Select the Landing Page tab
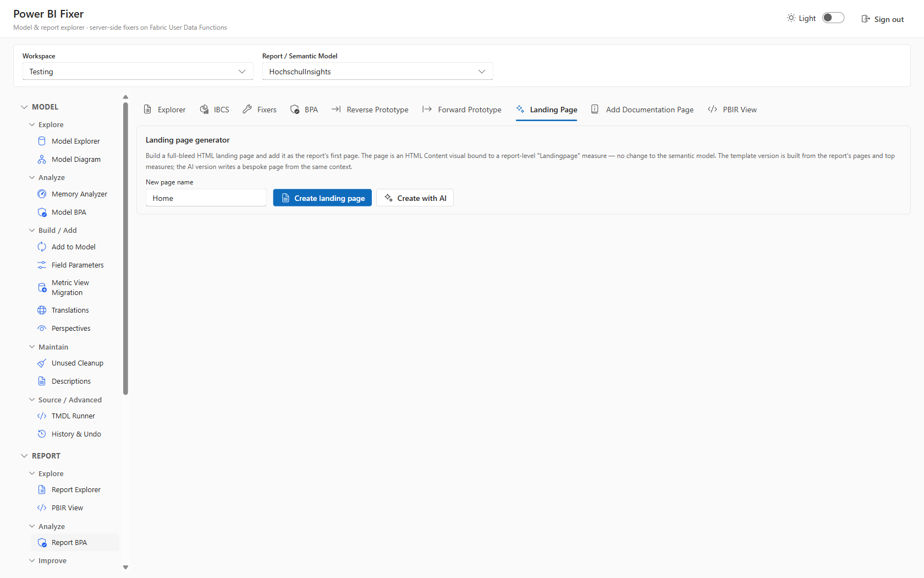924x578 pixels. 547,110
